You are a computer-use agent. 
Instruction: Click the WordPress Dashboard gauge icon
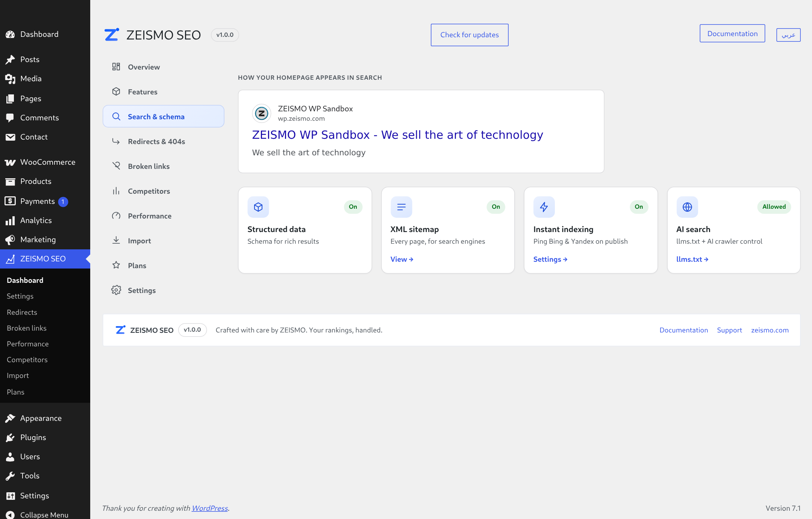(x=10, y=34)
